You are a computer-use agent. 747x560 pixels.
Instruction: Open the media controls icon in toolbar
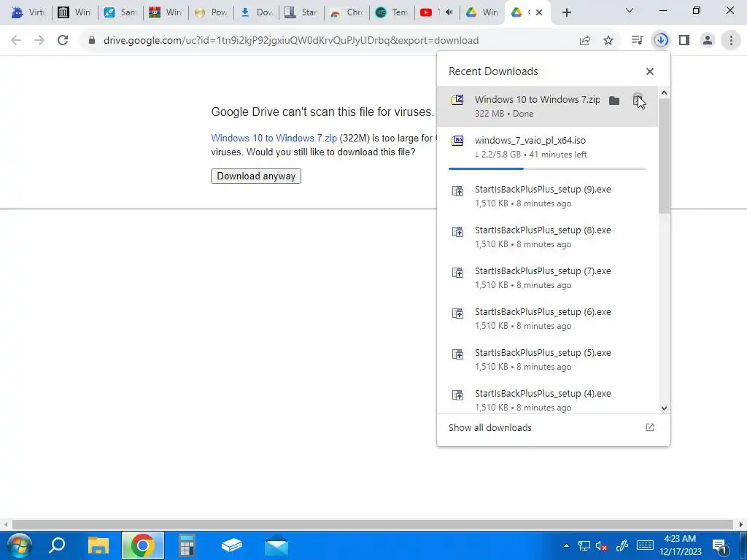click(x=637, y=41)
